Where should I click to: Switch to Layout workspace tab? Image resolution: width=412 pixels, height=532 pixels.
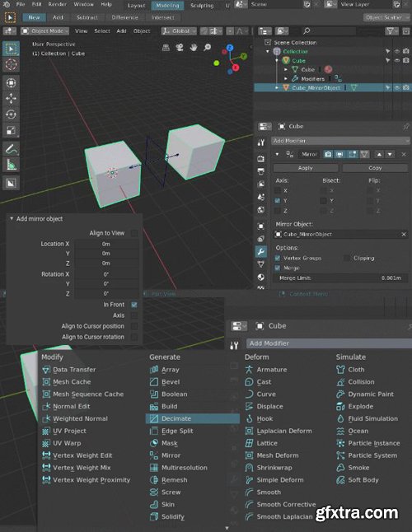click(137, 6)
